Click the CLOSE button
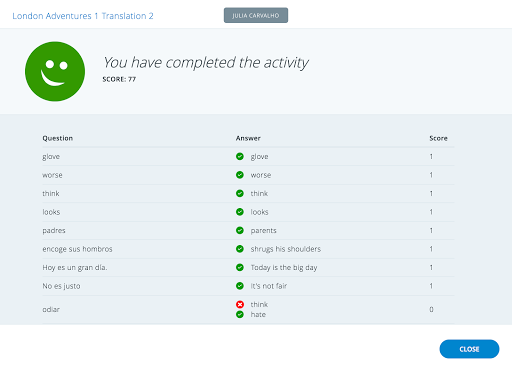The width and height of the screenshot is (512, 374). click(x=469, y=349)
